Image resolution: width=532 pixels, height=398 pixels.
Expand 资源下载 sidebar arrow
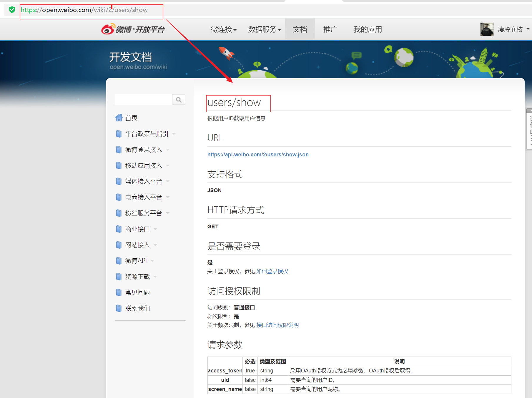point(155,277)
